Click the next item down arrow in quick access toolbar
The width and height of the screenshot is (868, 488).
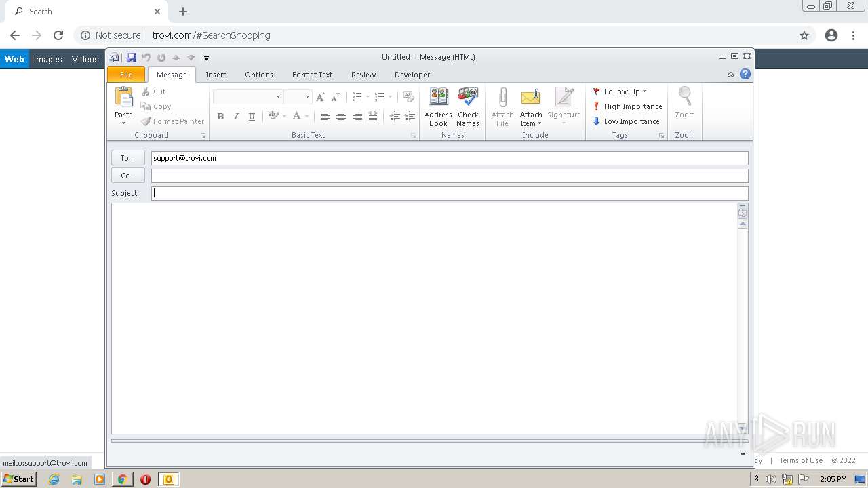click(x=191, y=58)
